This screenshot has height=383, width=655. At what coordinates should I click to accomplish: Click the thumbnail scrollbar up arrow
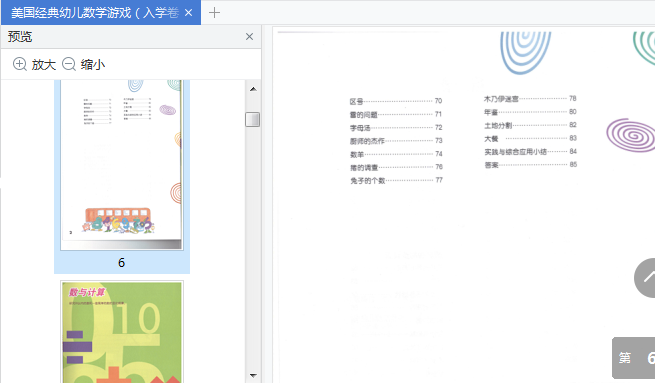coord(253,89)
